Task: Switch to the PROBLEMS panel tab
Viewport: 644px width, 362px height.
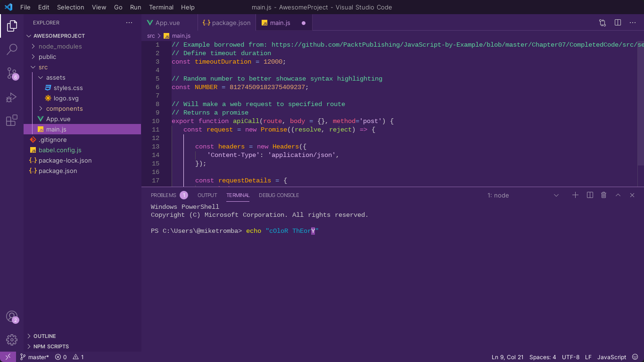Action: click(x=169, y=195)
